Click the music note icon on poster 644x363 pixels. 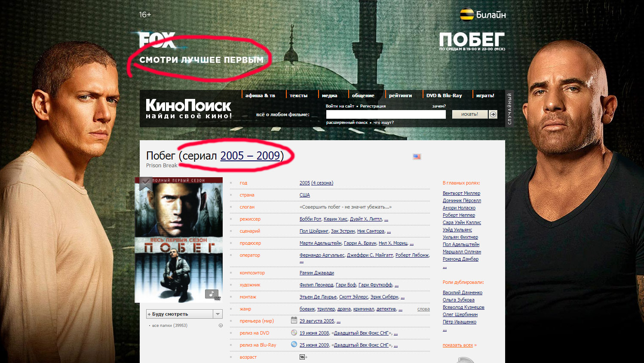click(212, 294)
